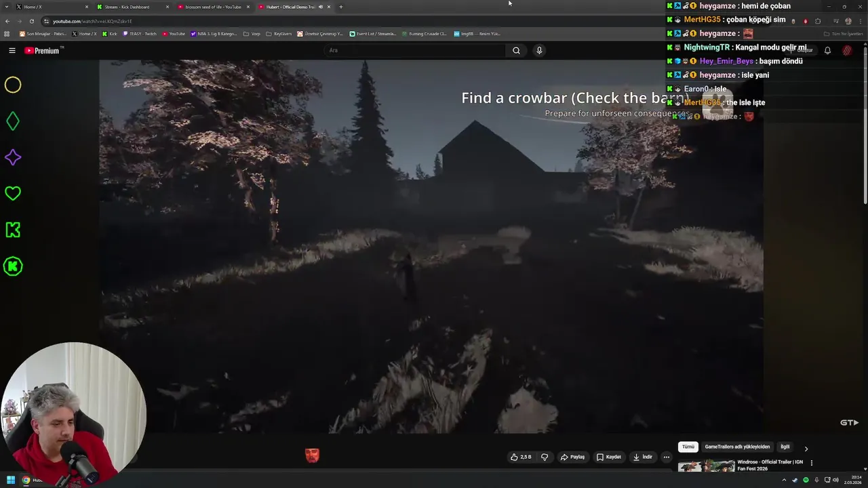Open Burning Crusade bookmark
868x488 pixels.
point(424,33)
